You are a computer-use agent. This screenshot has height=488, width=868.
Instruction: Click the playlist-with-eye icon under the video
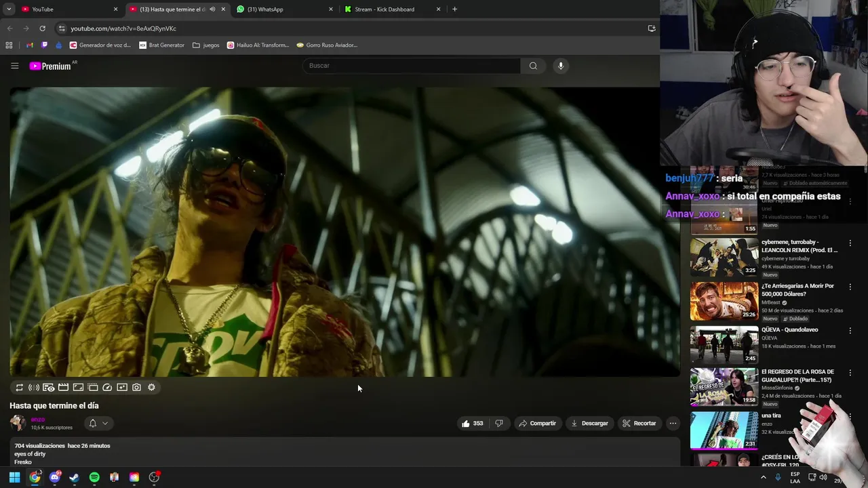point(49,388)
